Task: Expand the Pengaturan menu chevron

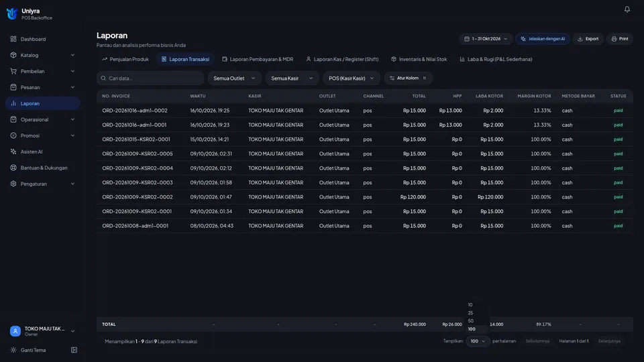Action: [x=72, y=184]
